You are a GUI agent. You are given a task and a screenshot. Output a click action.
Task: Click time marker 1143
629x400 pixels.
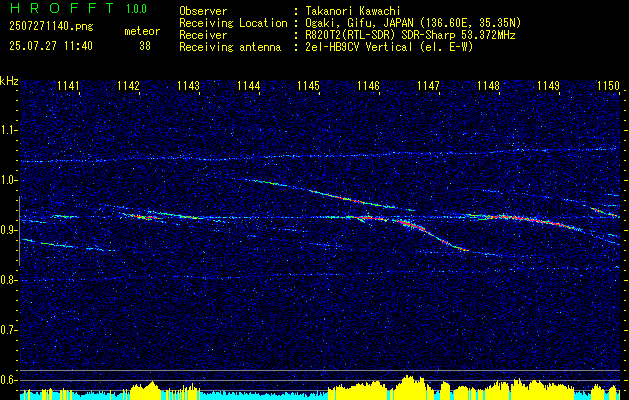pyautogui.click(x=189, y=86)
